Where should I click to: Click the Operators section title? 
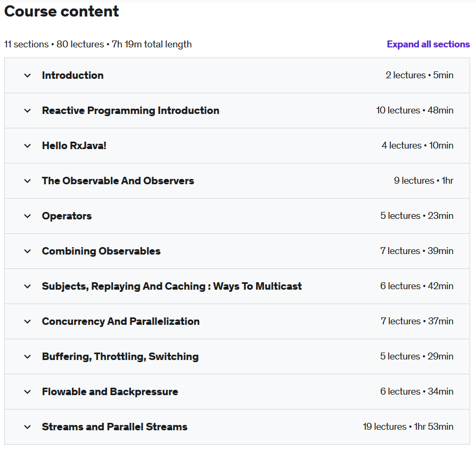(67, 216)
